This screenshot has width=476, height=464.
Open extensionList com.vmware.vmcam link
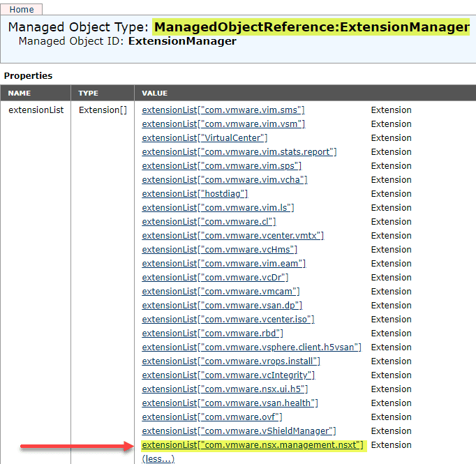[x=221, y=292]
